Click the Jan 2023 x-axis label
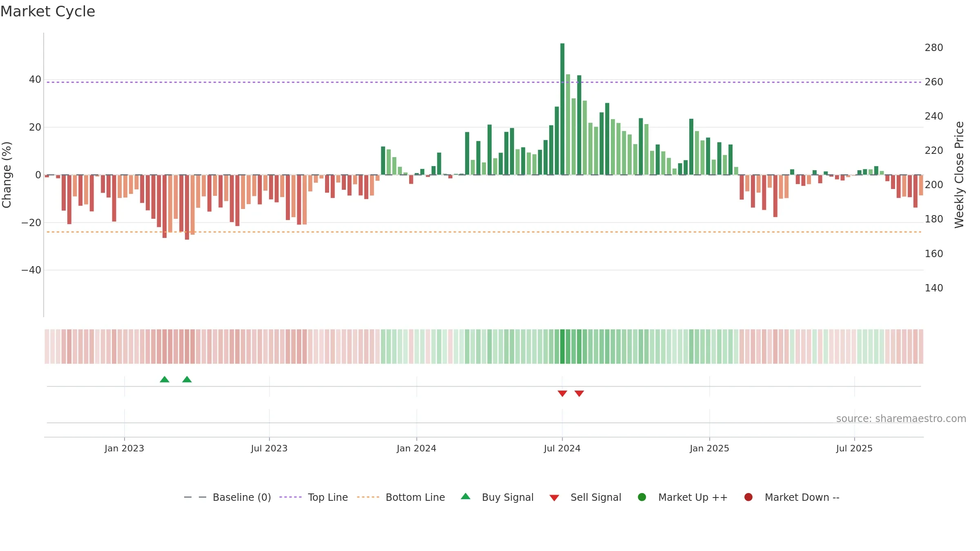 [124, 449]
